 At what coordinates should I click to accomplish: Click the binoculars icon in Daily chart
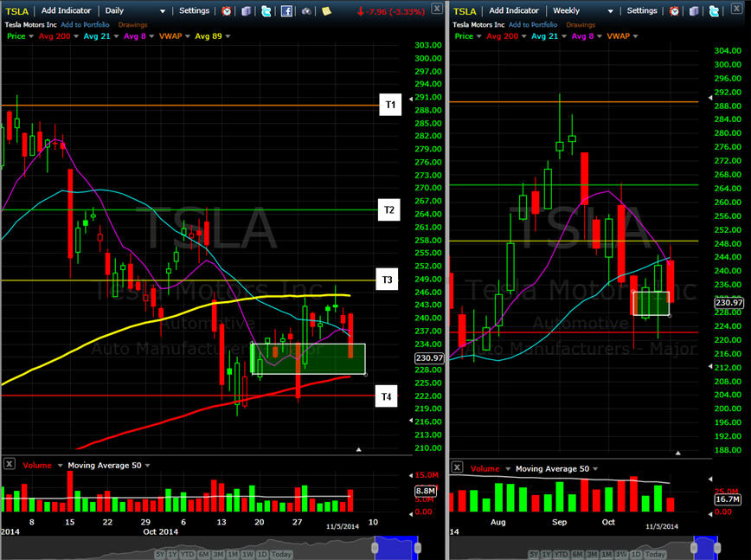[x=306, y=11]
